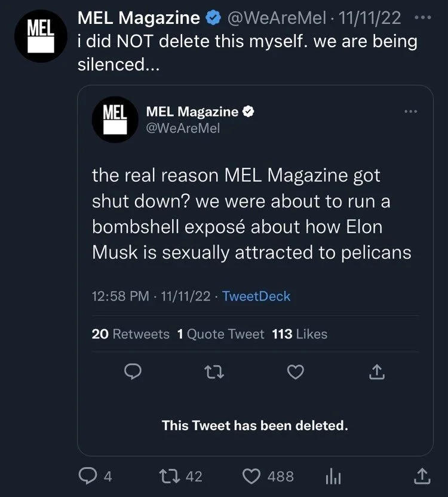Click the share arrow inside the quoted tweet

tap(376, 371)
